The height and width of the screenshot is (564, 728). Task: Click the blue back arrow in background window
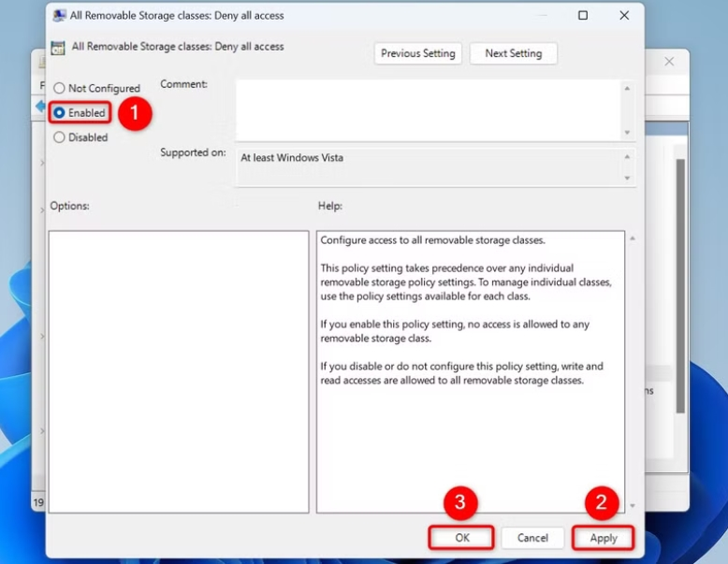tap(40, 107)
